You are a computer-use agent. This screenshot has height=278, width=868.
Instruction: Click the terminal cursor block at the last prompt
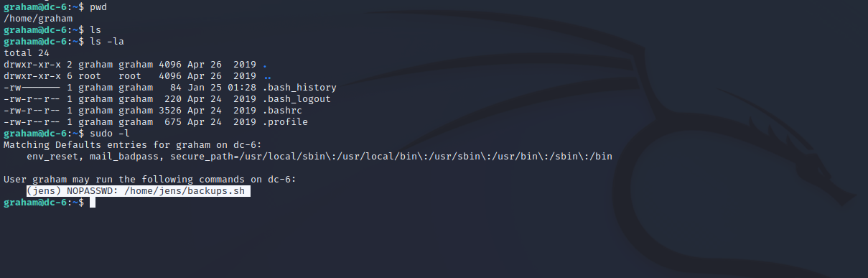tap(93, 203)
